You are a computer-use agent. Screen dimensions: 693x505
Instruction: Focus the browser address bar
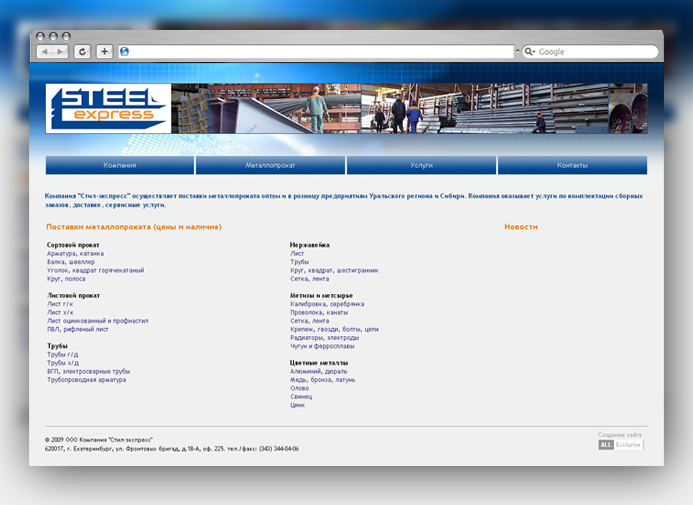(x=316, y=52)
